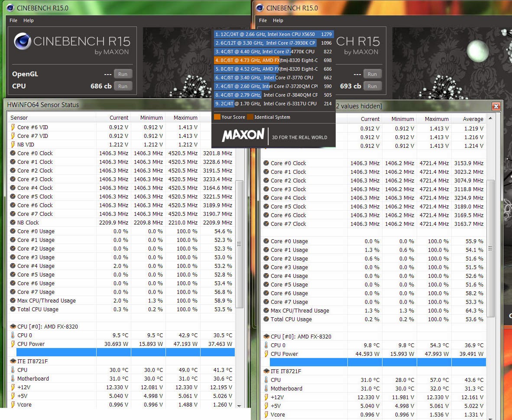Run the OpenGL test in the 693 cb Cinebench window
Viewport: 512px width, 420px height.
click(x=372, y=74)
